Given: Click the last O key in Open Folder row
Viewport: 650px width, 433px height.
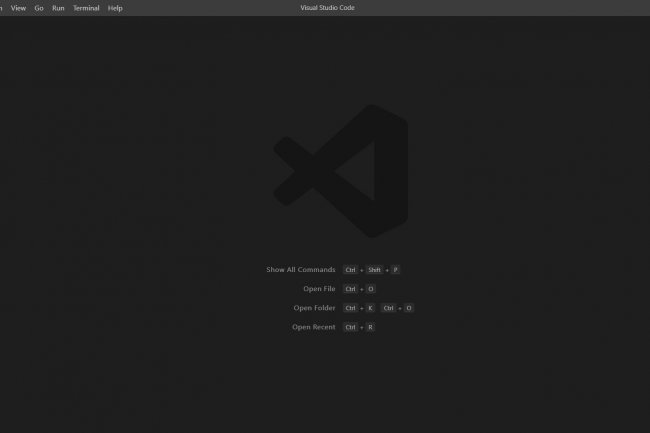Looking at the screenshot, I should click(408, 308).
